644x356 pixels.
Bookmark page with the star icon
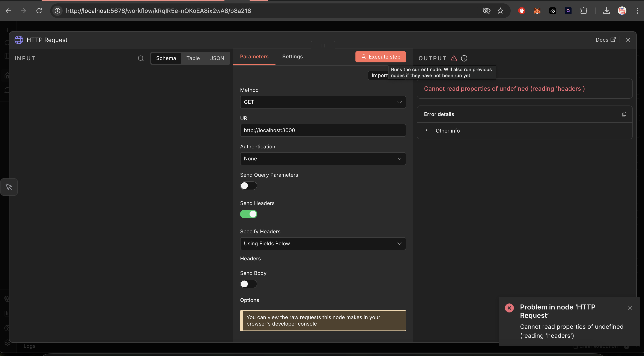click(500, 11)
